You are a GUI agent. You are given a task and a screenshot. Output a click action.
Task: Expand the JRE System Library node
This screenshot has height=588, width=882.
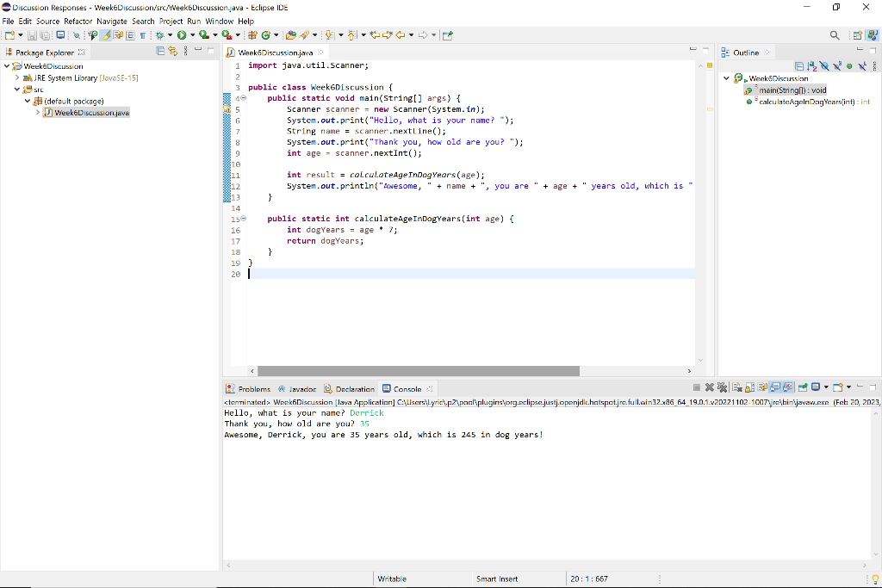point(16,77)
